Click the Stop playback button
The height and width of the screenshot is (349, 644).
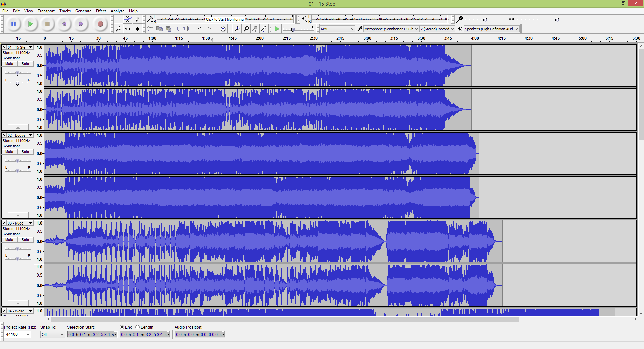[x=47, y=24]
